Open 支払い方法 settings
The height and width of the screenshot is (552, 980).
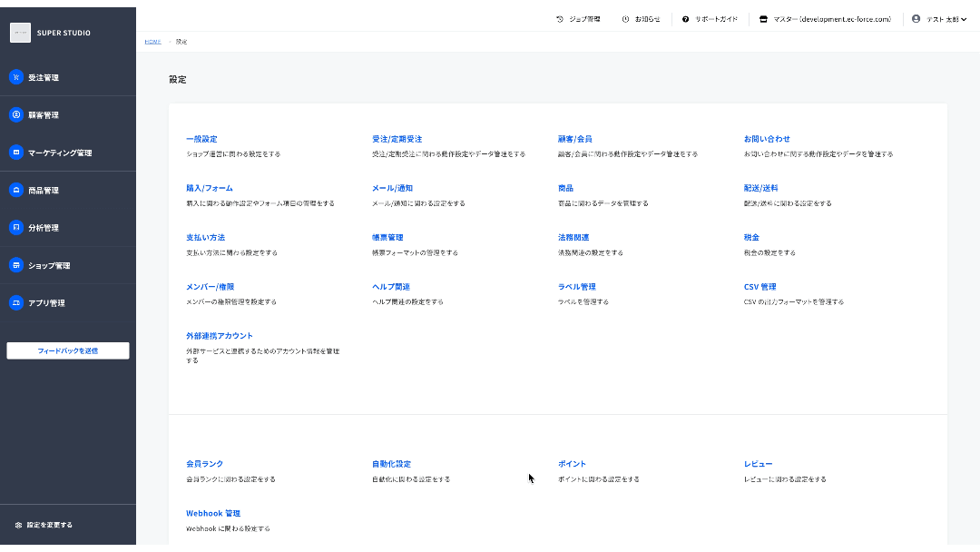pyautogui.click(x=206, y=238)
